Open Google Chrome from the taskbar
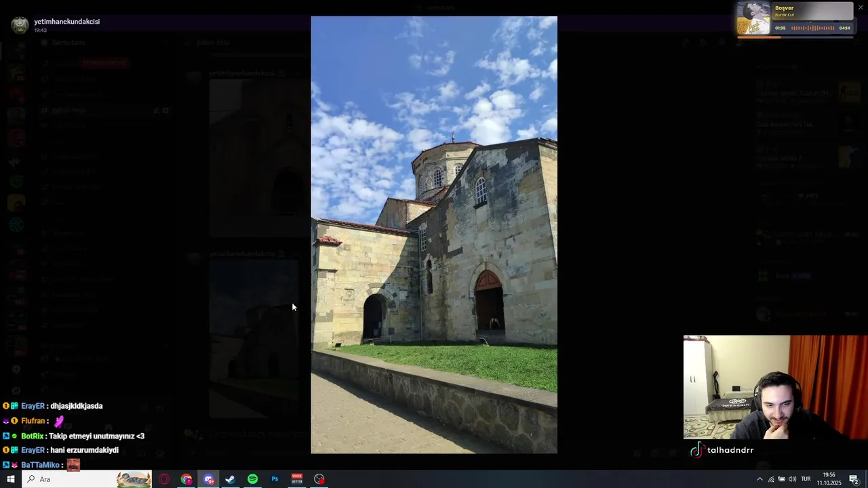The width and height of the screenshot is (868, 488). (x=186, y=479)
